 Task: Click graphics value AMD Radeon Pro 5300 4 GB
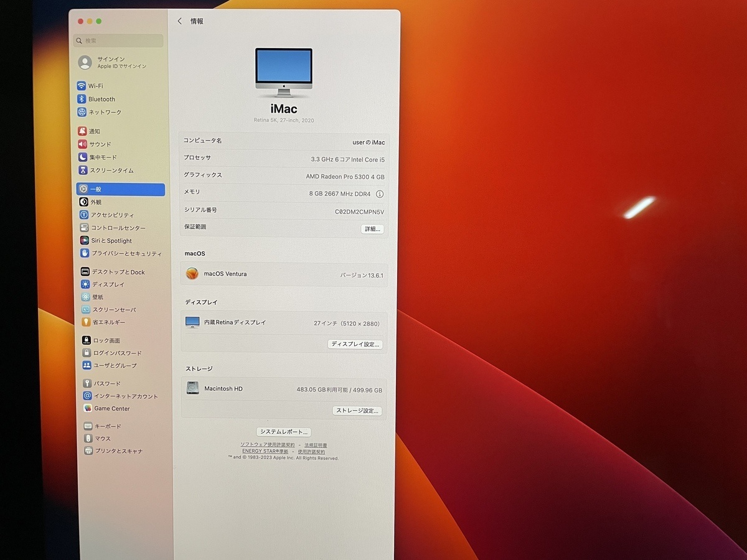(x=345, y=177)
